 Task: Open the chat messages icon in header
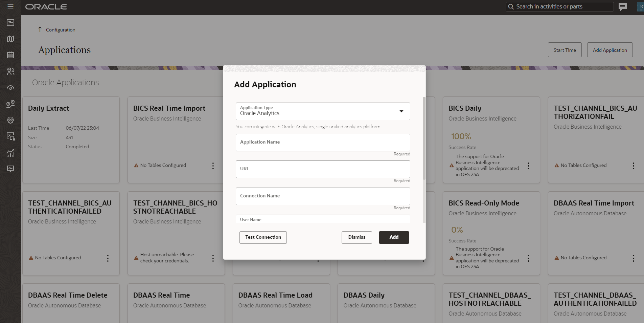[x=622, y=7]
